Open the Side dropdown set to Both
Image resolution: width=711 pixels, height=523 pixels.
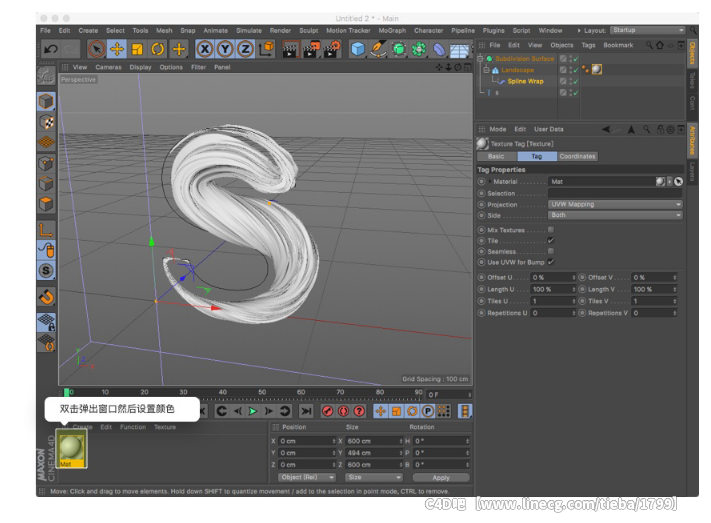(615, 215)
